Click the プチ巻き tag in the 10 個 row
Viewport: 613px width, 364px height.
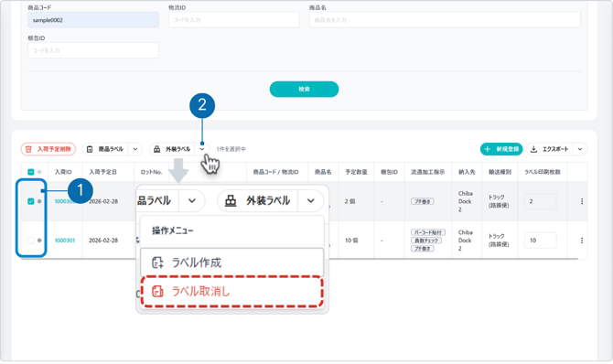[422, 249]
